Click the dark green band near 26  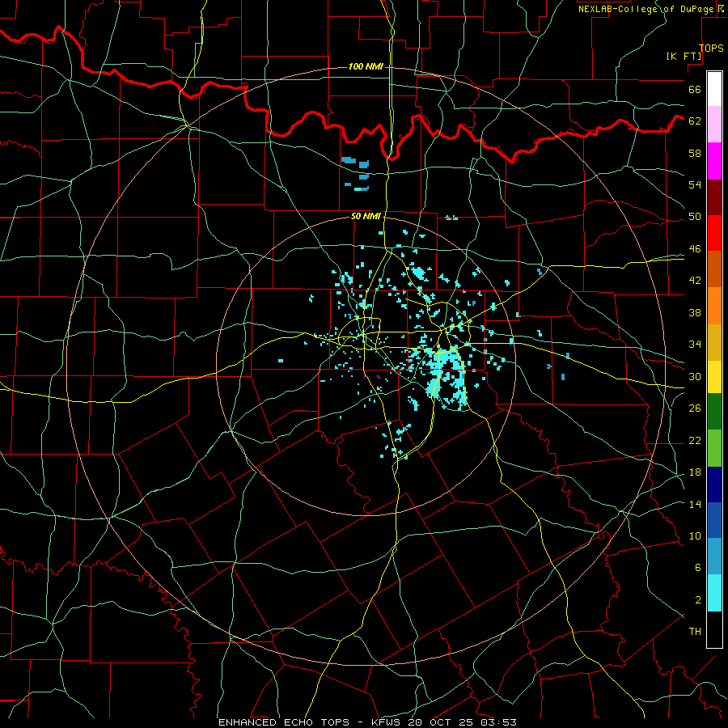coord(714,412)
